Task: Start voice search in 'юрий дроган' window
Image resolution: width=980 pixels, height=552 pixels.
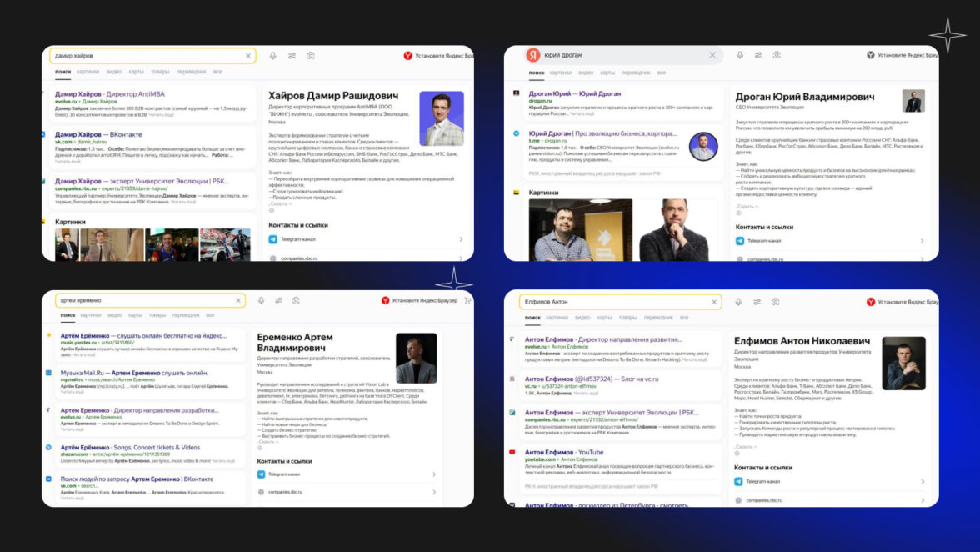Action: (x=740, y=55)
